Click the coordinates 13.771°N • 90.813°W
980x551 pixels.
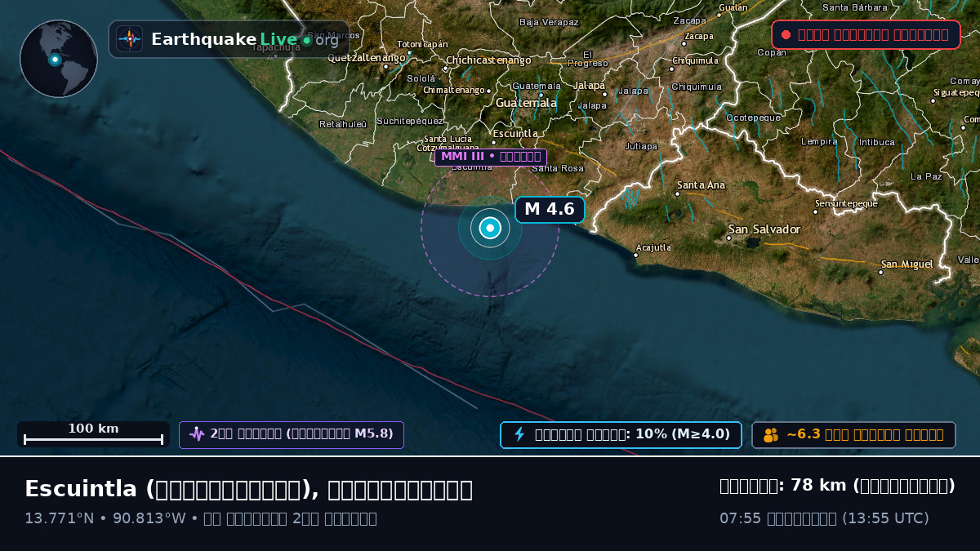105,518
